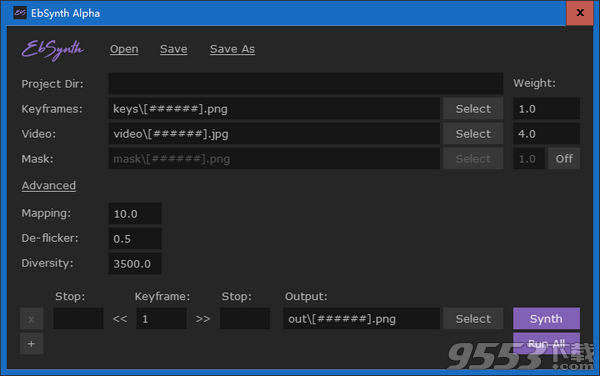
Task: Click the left Stop frame field
Action: pyautogui.click(x=78, y=319)
